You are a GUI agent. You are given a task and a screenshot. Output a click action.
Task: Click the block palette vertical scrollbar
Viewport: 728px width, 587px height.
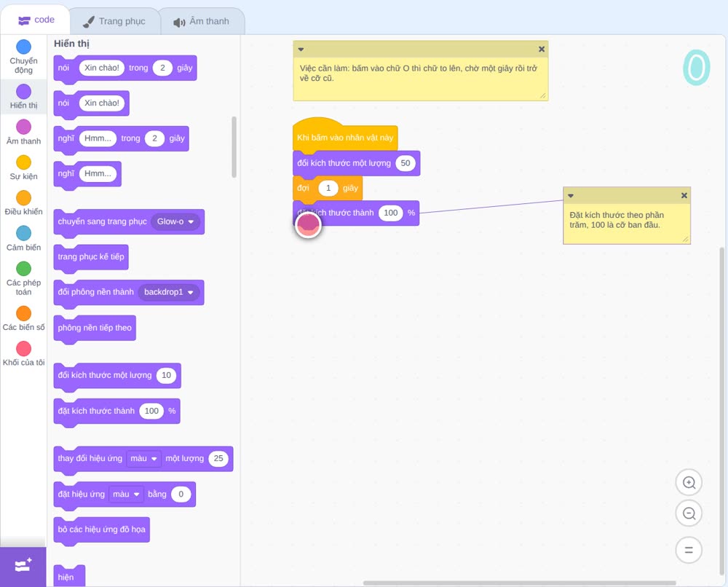coord(234,147)
